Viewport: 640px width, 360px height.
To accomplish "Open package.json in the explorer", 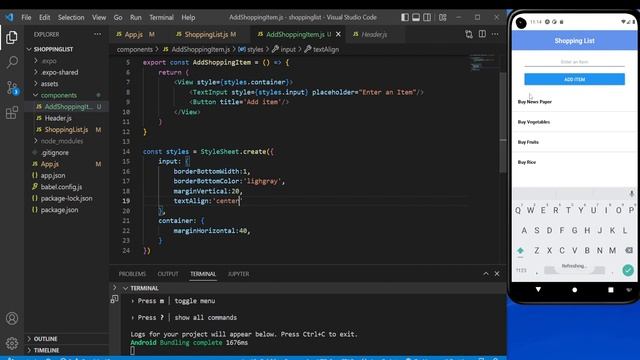I will tap(59, 210).
